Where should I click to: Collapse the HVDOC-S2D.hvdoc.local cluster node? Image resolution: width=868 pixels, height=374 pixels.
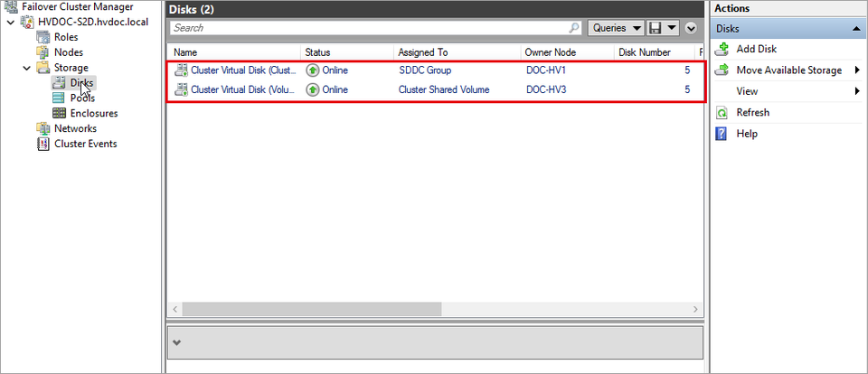coord(11,23)
